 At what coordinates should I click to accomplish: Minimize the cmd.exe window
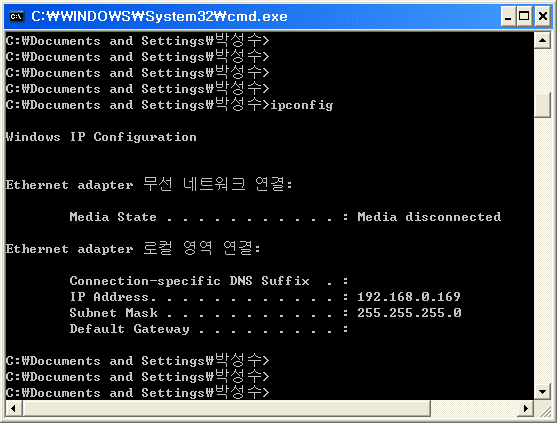(x=508, y=16)
